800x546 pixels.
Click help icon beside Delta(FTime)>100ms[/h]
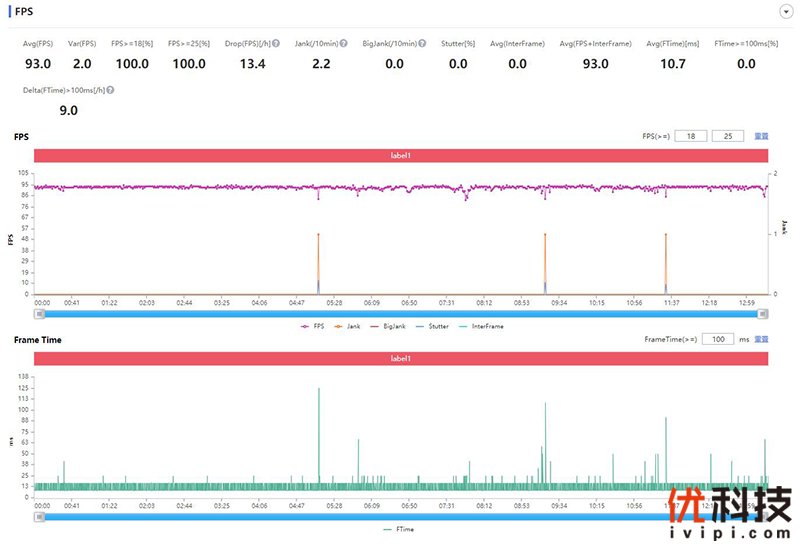pos(110,90)
